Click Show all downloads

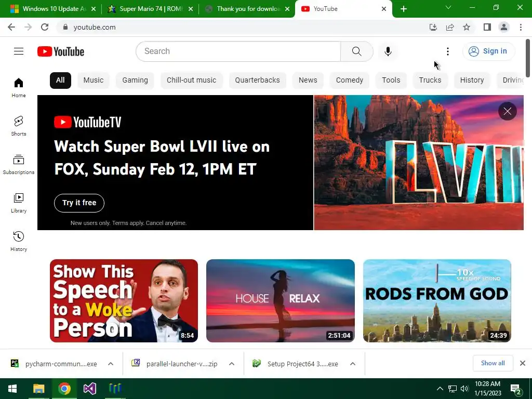[x=493, y=363]
